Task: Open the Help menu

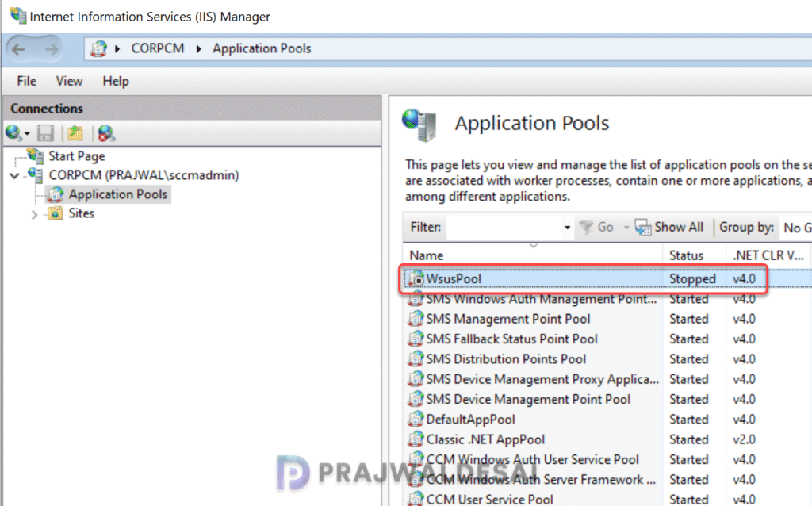Action: coord(116,82)
